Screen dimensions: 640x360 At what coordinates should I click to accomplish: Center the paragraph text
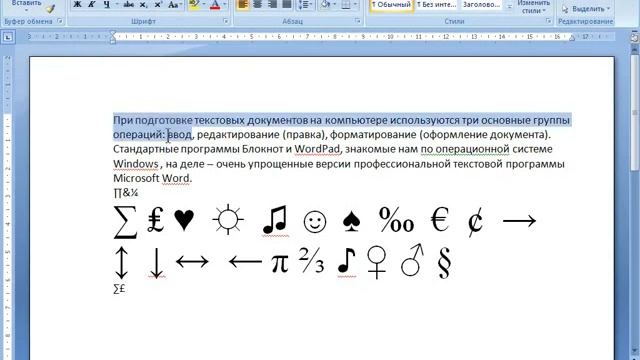point(257,5)
